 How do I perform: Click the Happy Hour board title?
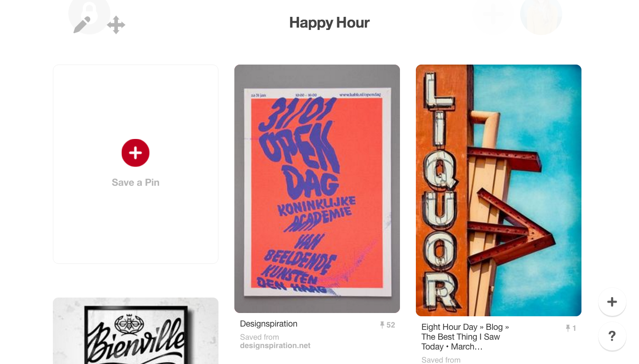[x=329, y=22]
